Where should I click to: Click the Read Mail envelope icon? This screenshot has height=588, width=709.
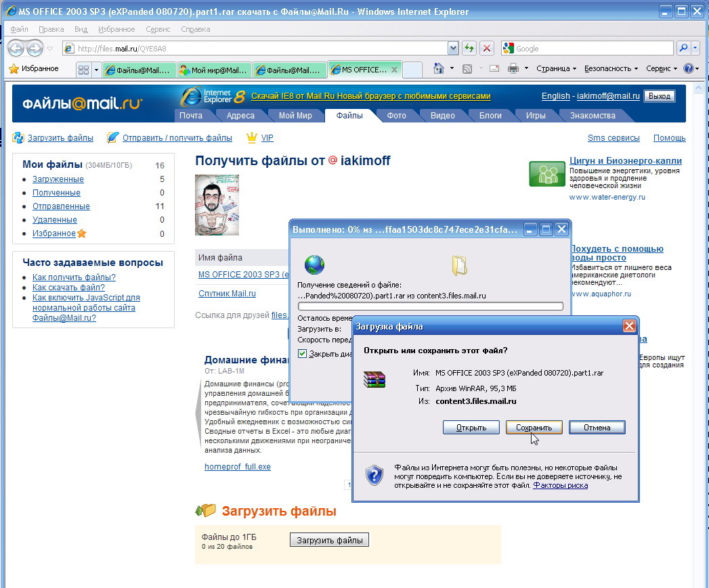494,68
